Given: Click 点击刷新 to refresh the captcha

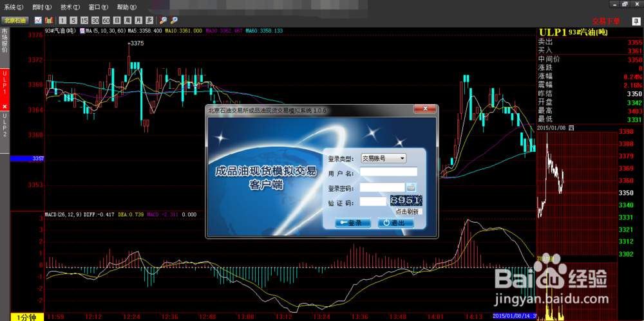Looking at the screenshot, I should (x=406, y=212).
